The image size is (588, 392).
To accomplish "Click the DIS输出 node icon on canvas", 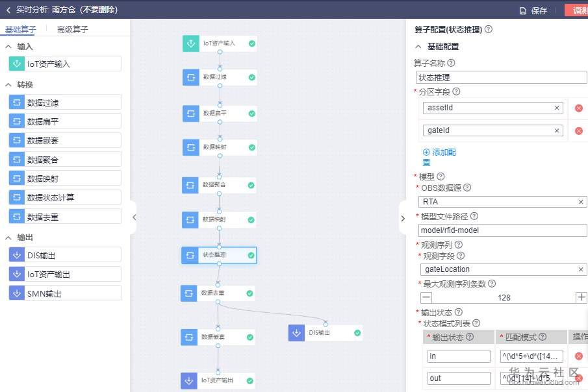I will [x=296, y=333].
